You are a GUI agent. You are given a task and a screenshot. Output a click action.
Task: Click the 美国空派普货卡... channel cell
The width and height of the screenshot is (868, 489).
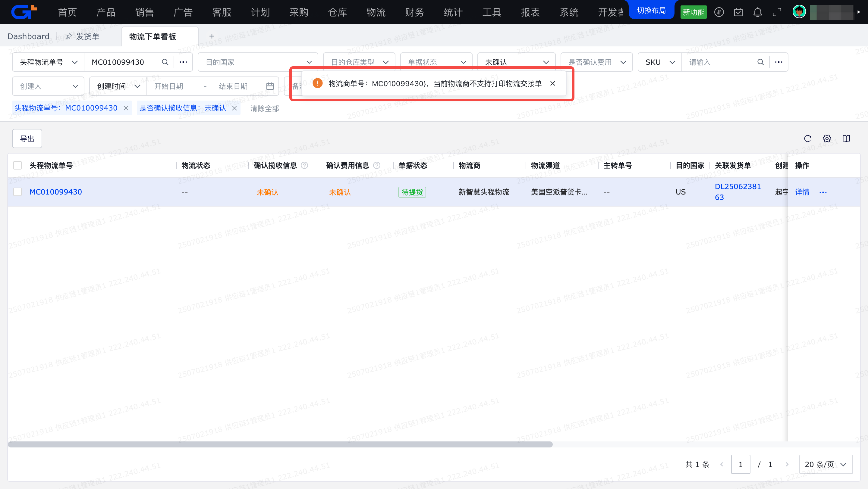coord(559,192)
